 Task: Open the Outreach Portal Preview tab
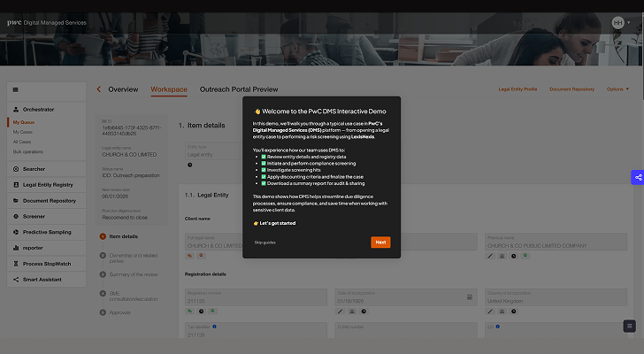point(239,89)
